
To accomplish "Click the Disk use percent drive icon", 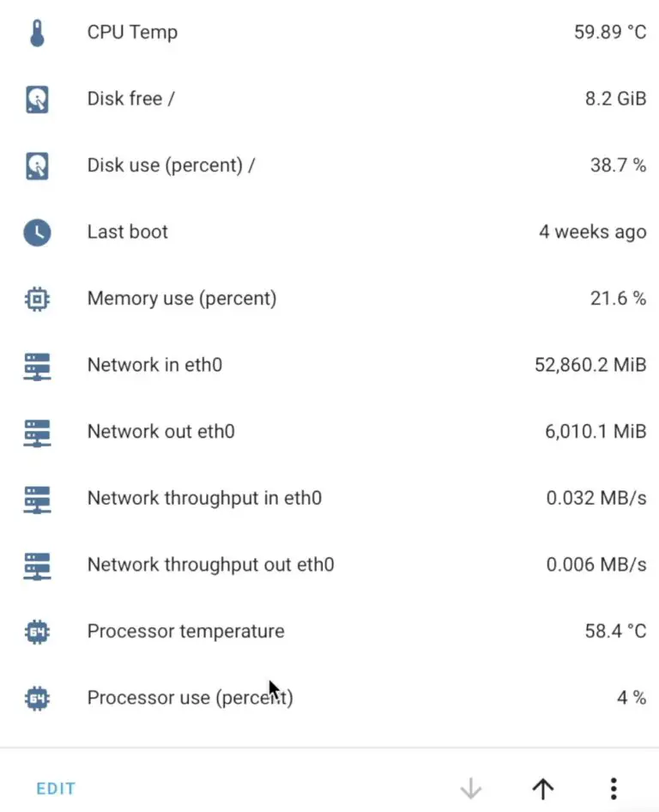I will (x=36, y=165).
